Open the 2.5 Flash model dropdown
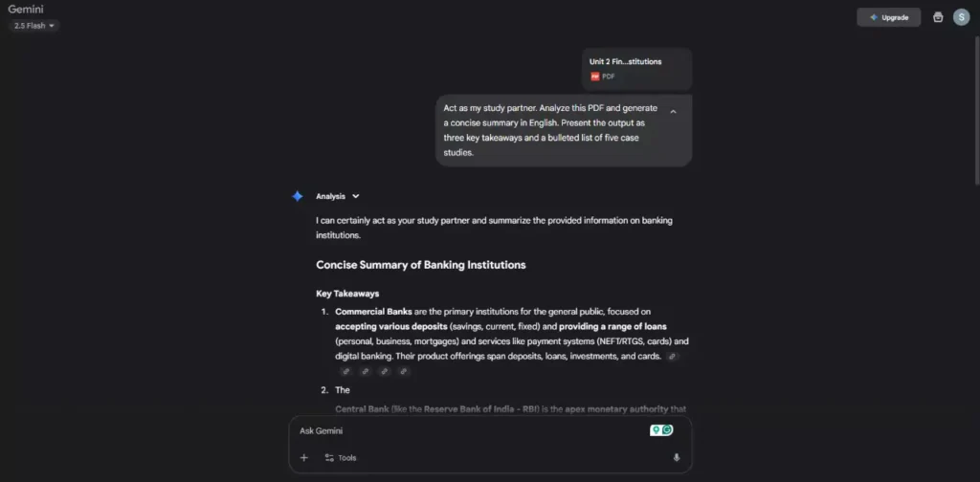 click(x=34, y=26)
